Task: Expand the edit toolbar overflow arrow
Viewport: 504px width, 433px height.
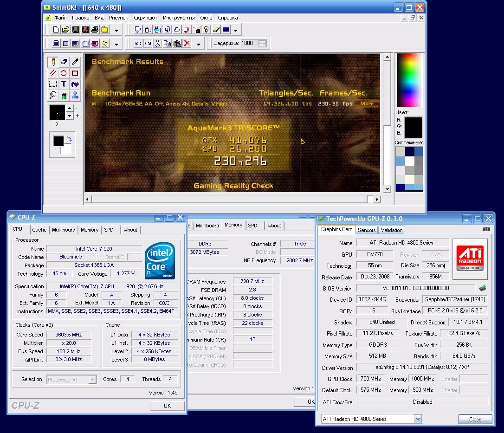Action: tap(199, 44)
